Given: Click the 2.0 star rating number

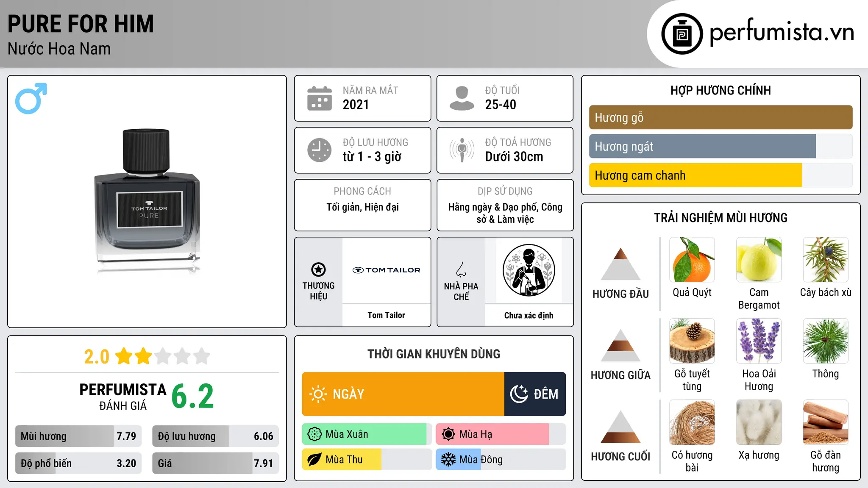Looking at the screenshot, I should coord(97,357).
